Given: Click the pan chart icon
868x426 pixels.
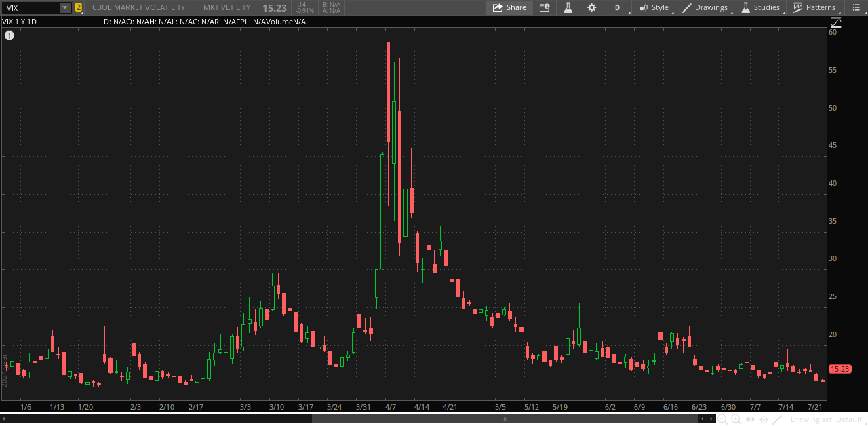Looking at the screenshot, I should [x=750, y=419].
